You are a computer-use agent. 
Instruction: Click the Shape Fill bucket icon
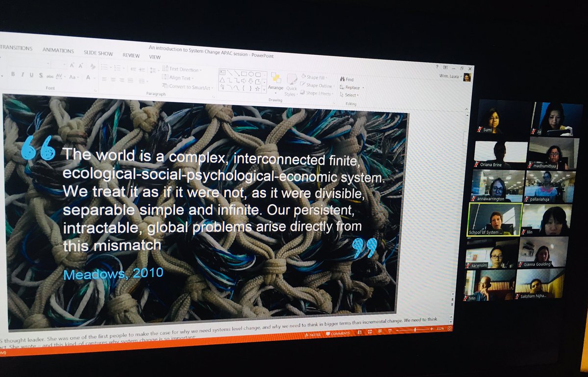[303, 77]
